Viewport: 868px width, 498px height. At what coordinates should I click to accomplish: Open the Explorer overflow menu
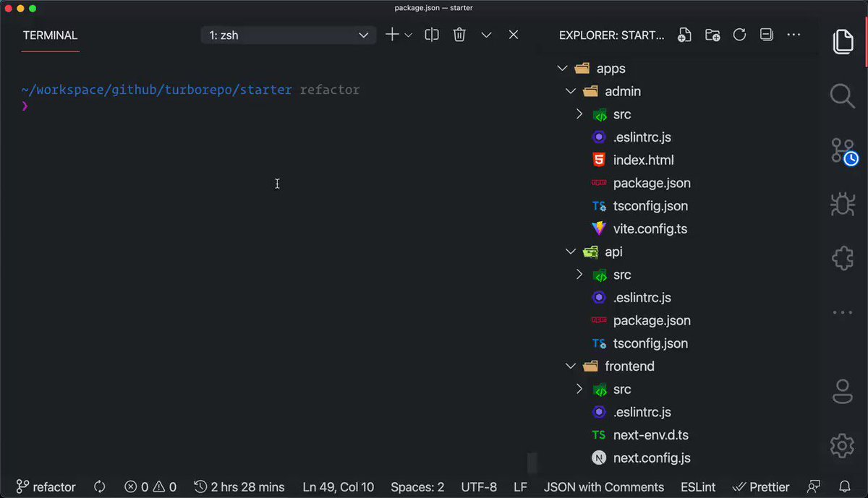[x=793, y=34]
